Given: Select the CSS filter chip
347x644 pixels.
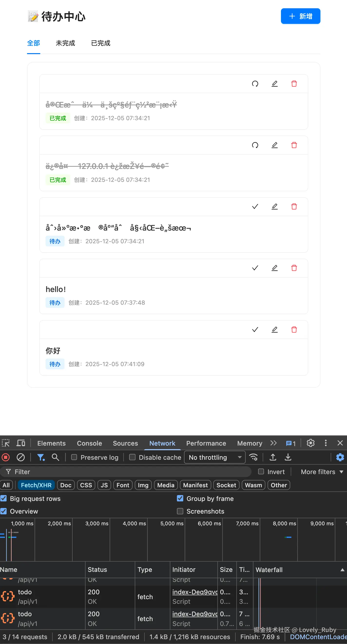Looking at the screenshot, I should point(86,485).
